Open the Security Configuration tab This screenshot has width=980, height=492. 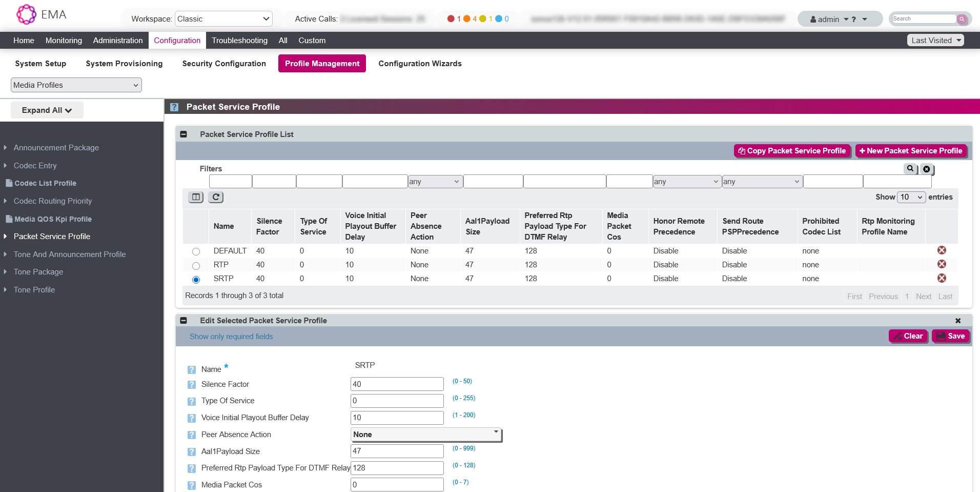224,64
